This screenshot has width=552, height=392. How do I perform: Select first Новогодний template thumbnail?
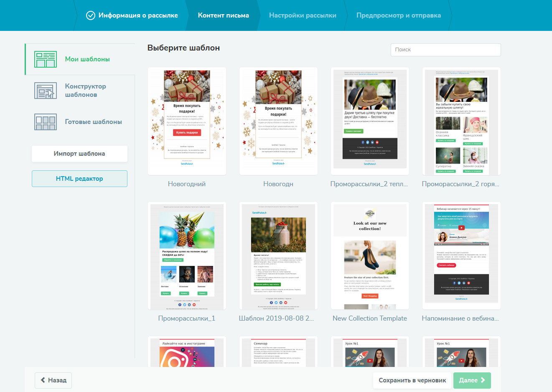coord(187,121)
